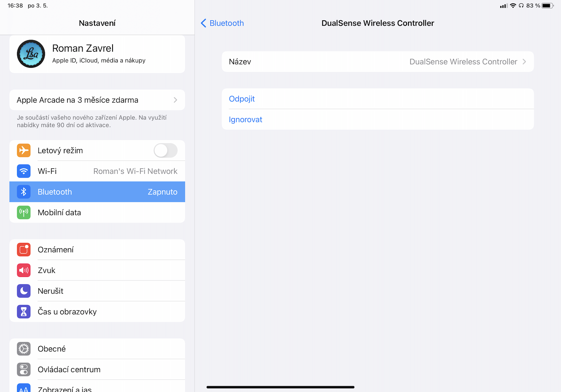Open Roman Zavrel profile avatar

point(31,54)
